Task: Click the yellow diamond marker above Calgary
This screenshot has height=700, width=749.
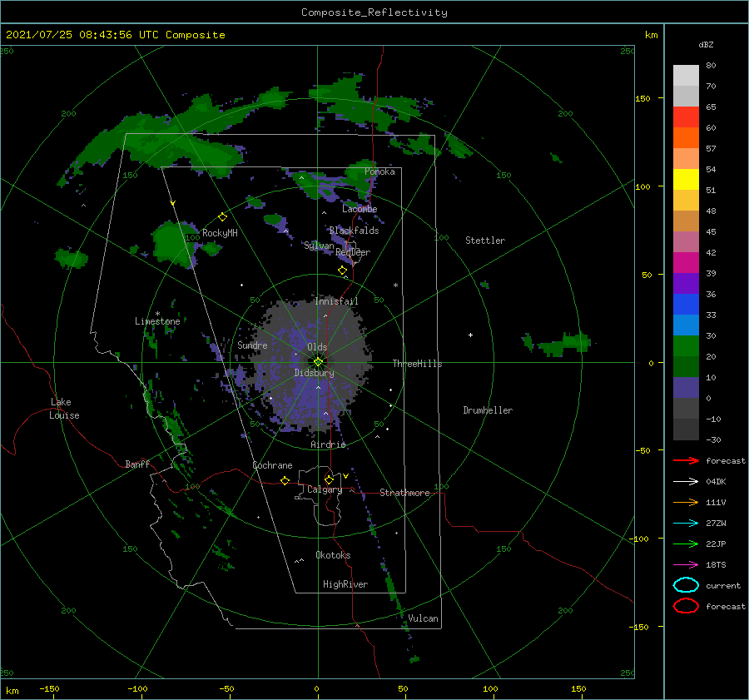Action: point(329,479)
